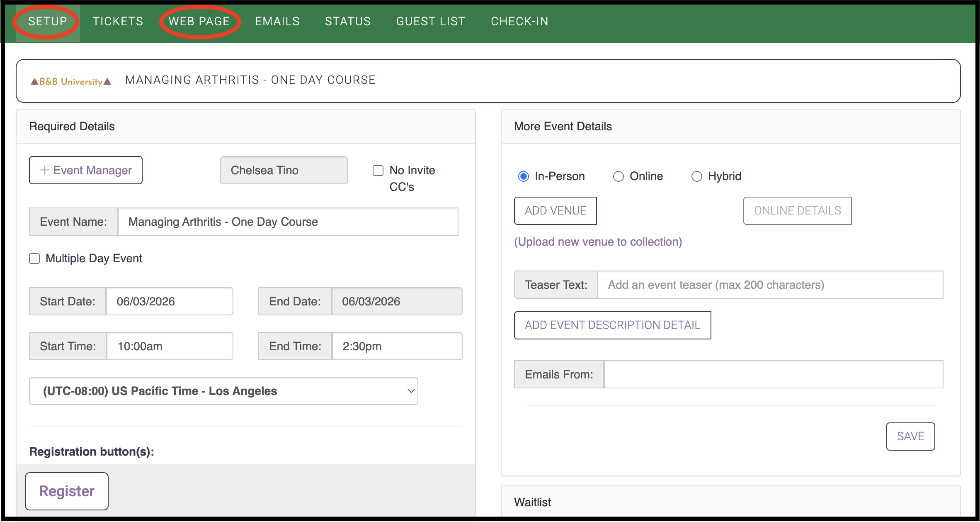Click the Register button
The image size is (980, 522).
pos(67,491)
